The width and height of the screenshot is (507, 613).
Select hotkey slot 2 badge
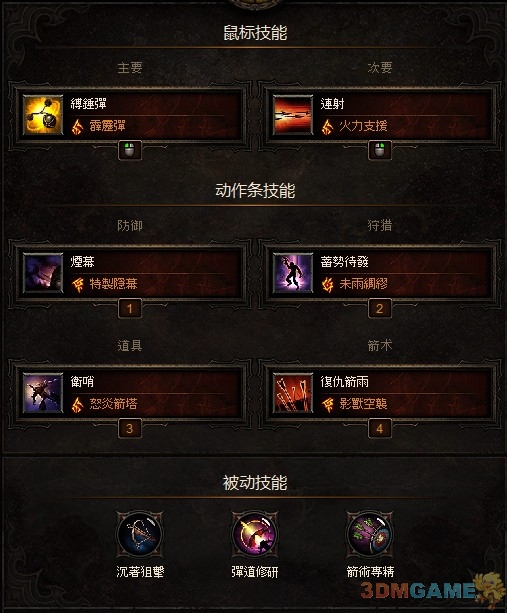coord(380,309)
